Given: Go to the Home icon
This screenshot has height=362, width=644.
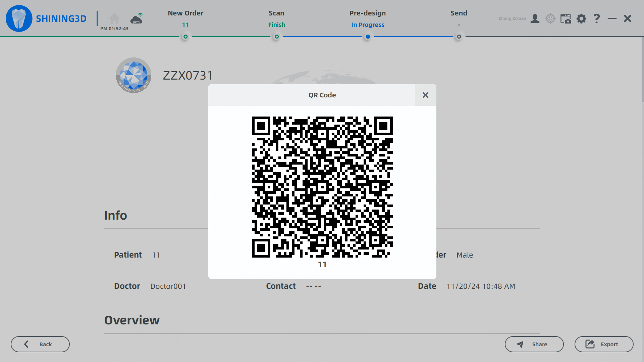Looking at the screenshot, I should [114, 18].
